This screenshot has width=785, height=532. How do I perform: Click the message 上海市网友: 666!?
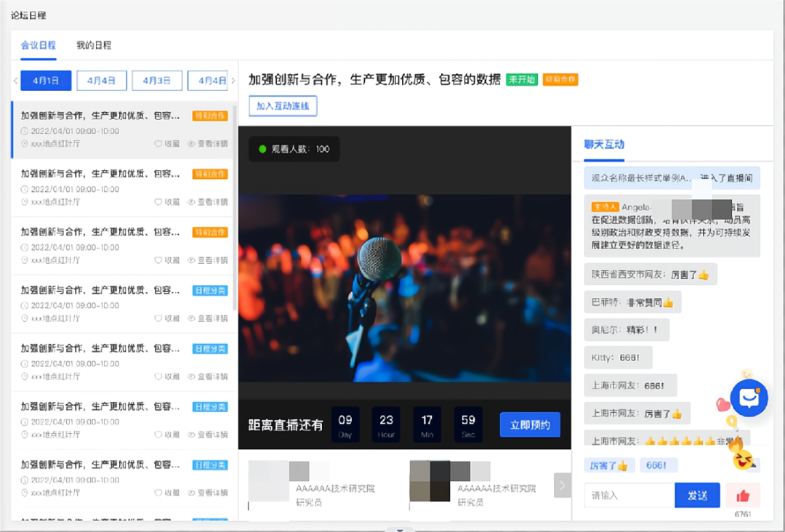click(x=630, y=385)
